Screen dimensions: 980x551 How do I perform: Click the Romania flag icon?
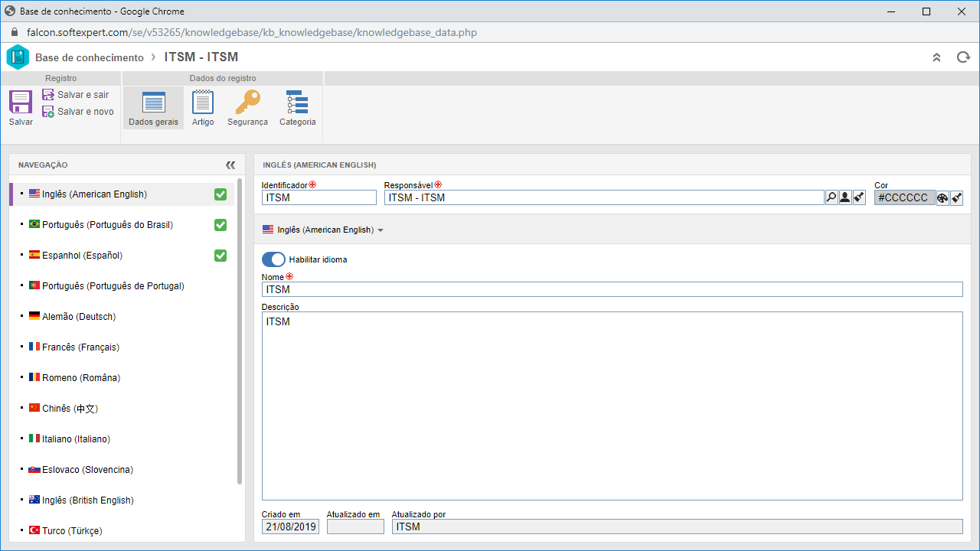[34, 377]
